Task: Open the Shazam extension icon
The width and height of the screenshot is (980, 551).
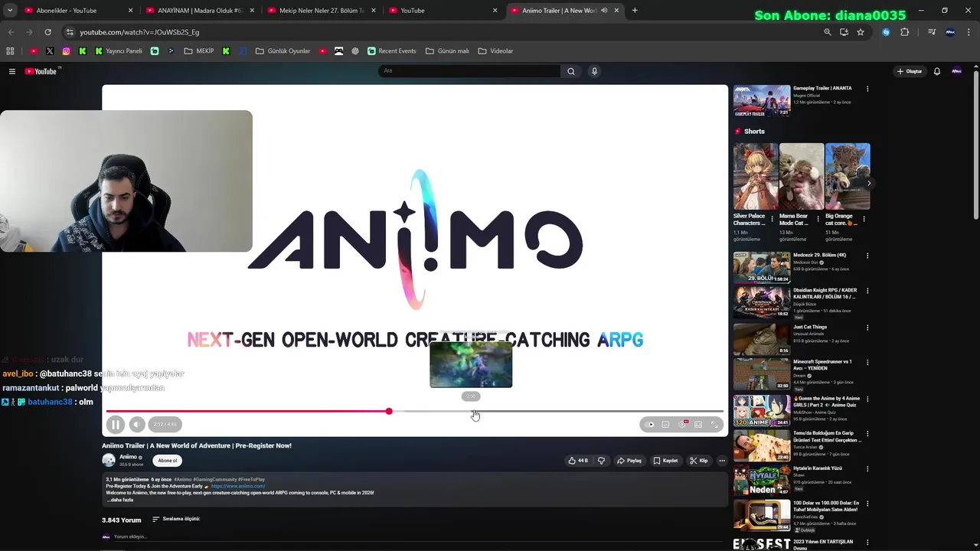Action: (x=886, y=32)
